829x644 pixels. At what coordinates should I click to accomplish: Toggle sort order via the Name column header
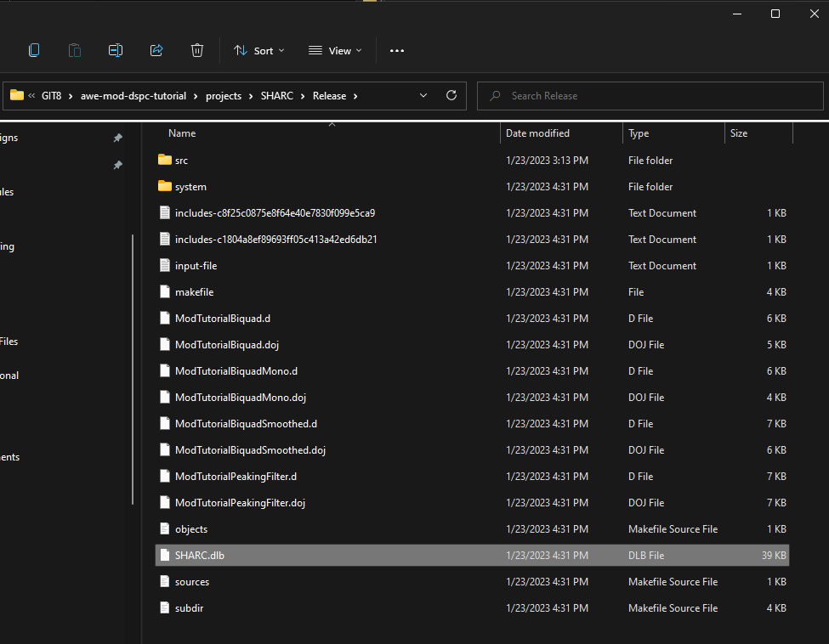tap(182, 133)
